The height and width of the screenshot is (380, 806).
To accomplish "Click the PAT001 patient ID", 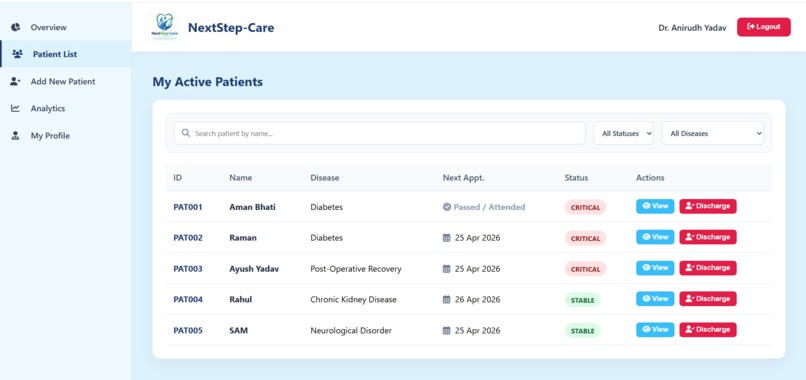I will 188,207.
